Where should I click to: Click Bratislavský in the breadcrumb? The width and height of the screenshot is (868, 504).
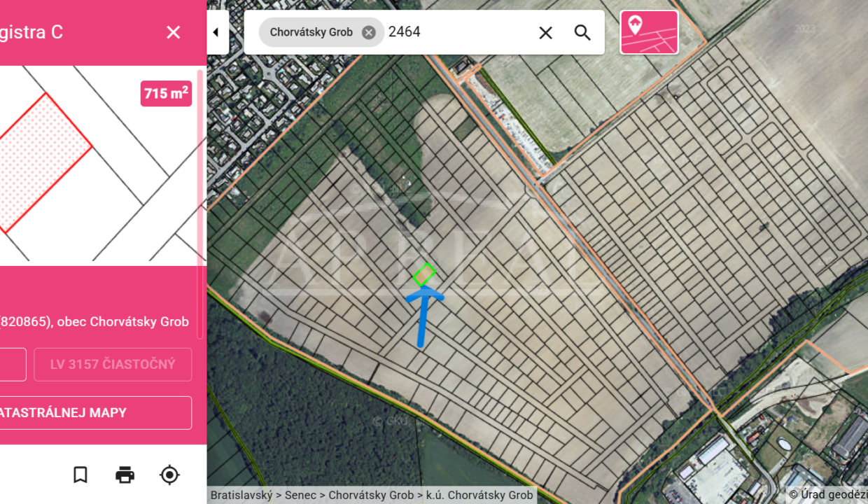coord(241,495)
